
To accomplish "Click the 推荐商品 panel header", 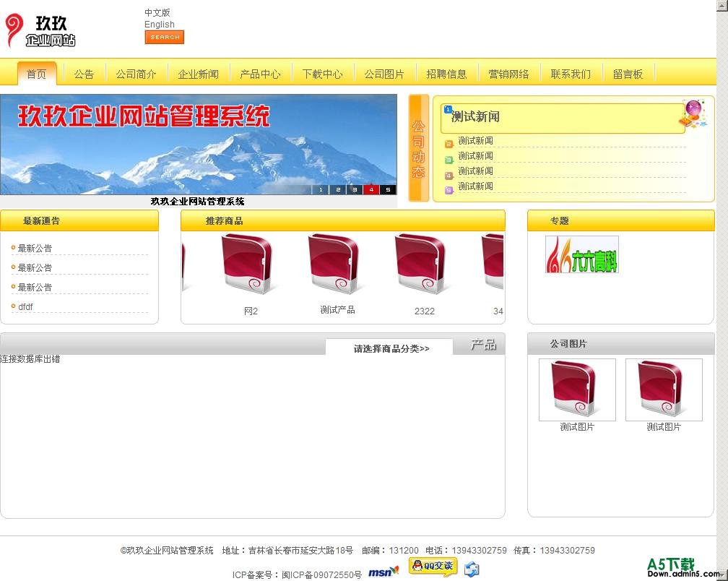I will (342, 220).
